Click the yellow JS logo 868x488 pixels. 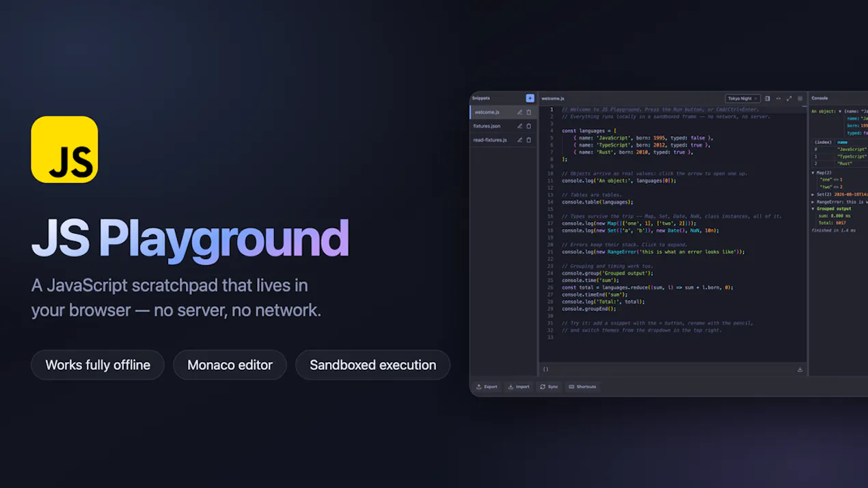[64, 149]
